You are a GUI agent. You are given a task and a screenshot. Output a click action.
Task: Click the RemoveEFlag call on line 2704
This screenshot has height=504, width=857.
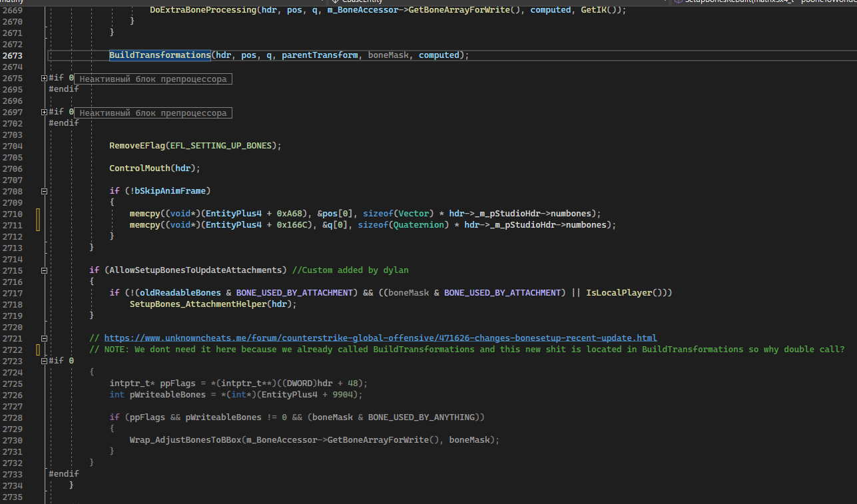click(137, 146)
